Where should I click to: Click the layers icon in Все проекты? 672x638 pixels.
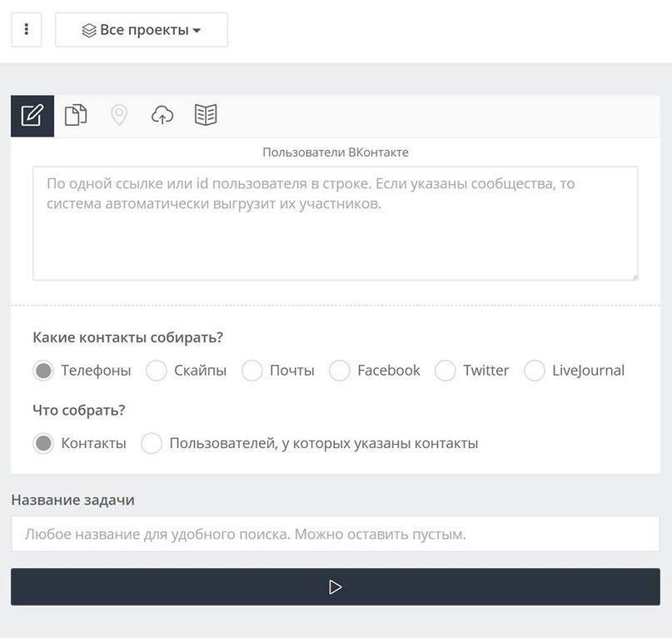(x=89, y=31)
